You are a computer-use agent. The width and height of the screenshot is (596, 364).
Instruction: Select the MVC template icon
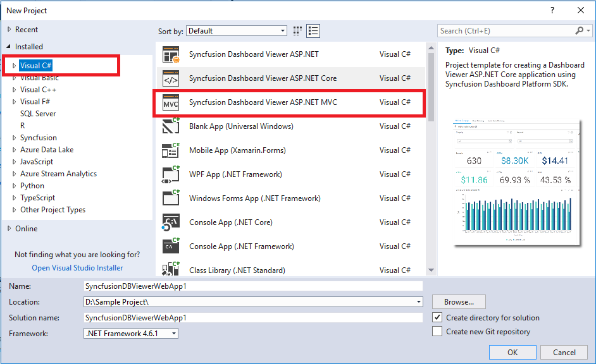pyautogui.click(x=171, y=102)
